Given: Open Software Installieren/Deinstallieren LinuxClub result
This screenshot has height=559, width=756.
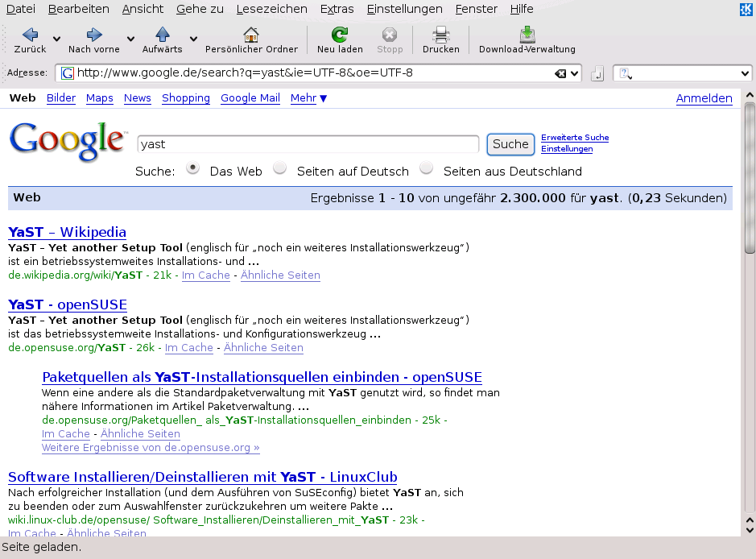Looking at the screenshot, I should [x=203, y=477].
